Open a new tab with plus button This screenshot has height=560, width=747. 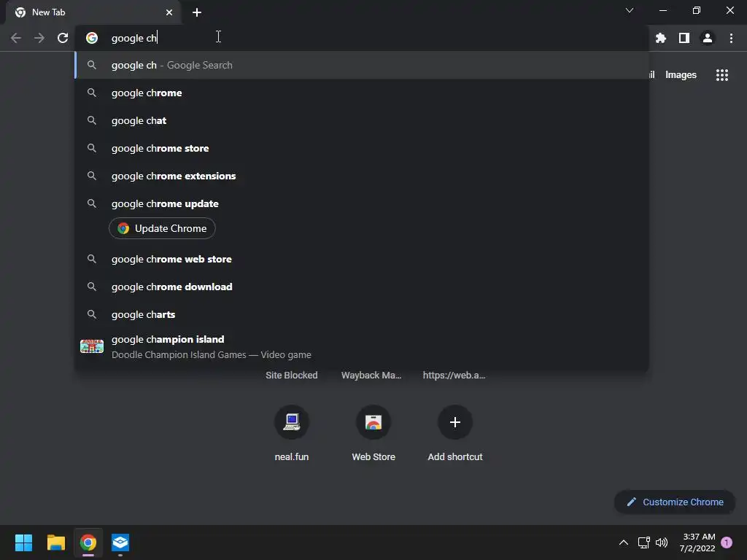coord(197,12)
